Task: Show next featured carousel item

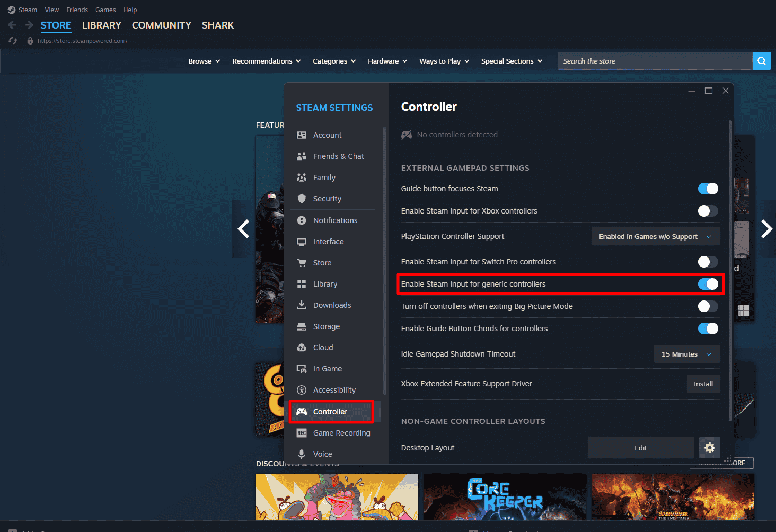Action: pyautogui.click(x=766, y=229)
